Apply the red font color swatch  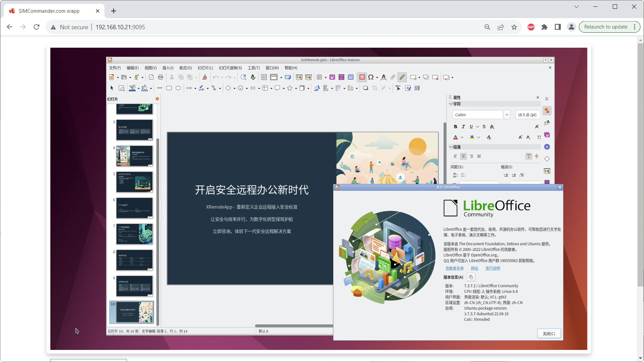pos(455,137)
